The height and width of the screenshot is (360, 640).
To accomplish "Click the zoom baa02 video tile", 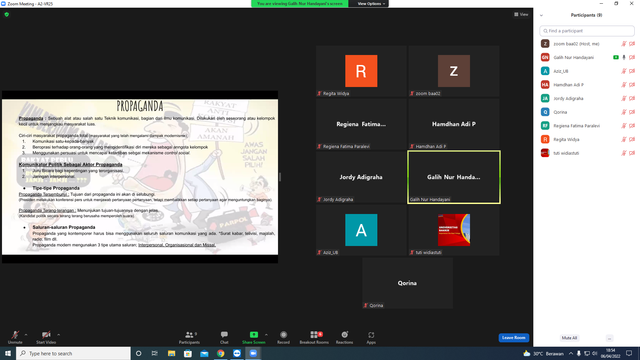I will [x=453, y=71].
